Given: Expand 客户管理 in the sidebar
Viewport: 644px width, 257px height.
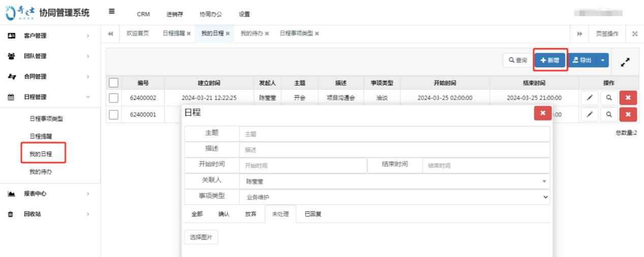Looking at the screenshot, I should [x=50, y=36].
